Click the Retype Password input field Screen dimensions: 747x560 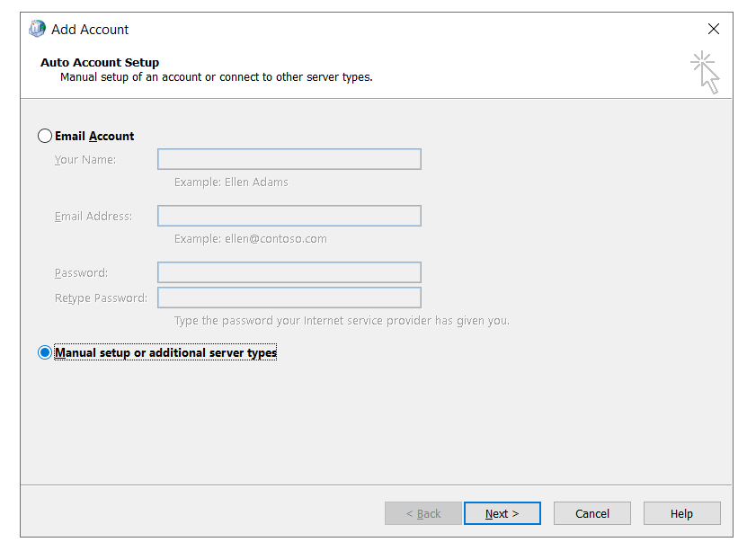click(289, 298)
